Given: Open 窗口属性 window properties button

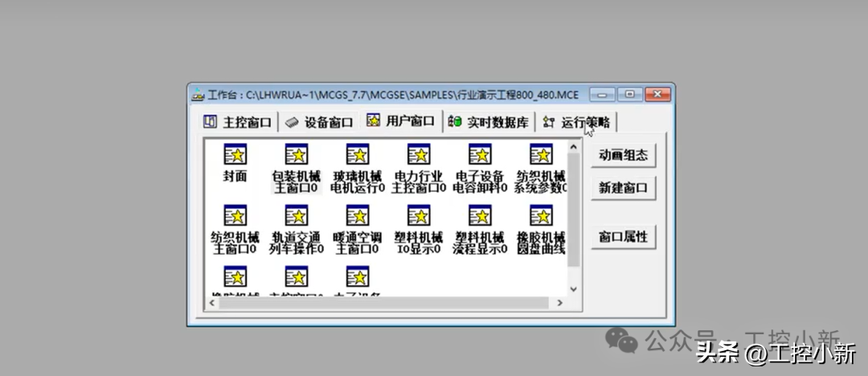Looking at the screenshot, I should click(x=623, y=237).
